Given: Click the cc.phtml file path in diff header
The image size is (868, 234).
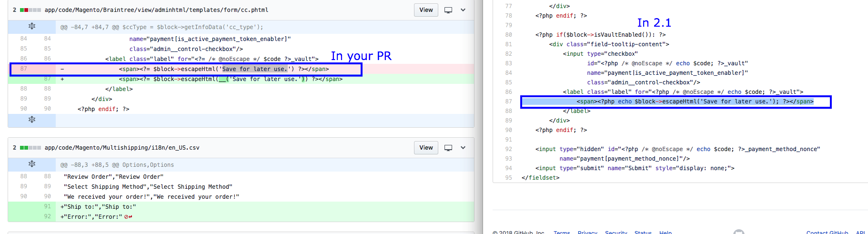Looking at the screenshot, I should (156, 10).
